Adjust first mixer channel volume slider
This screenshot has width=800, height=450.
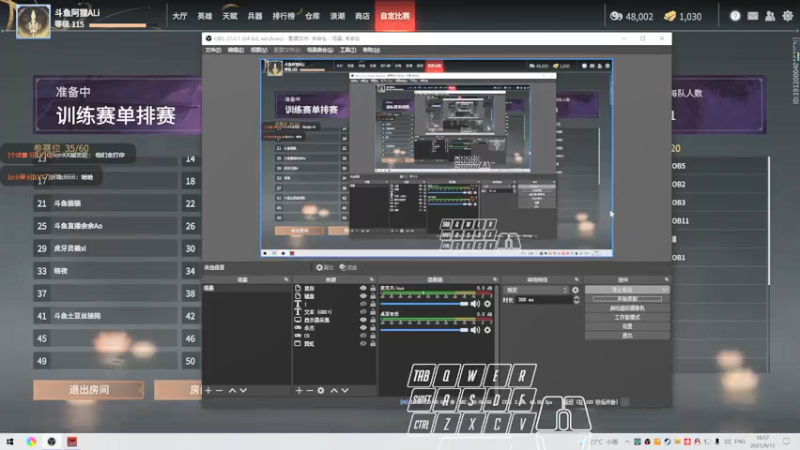pos(424,304)
